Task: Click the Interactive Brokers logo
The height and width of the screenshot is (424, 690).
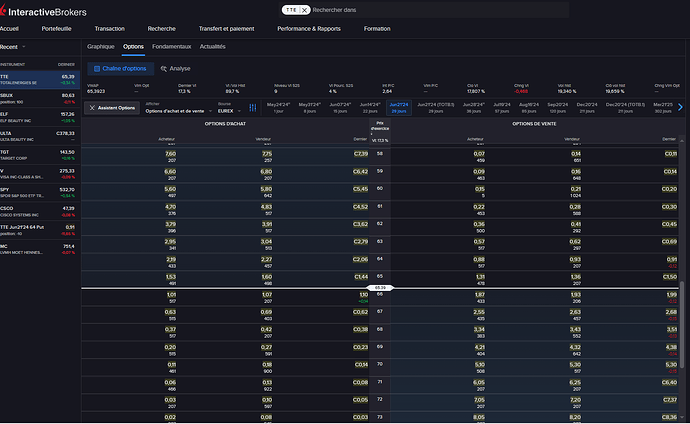Action: [x=45, y=10]
